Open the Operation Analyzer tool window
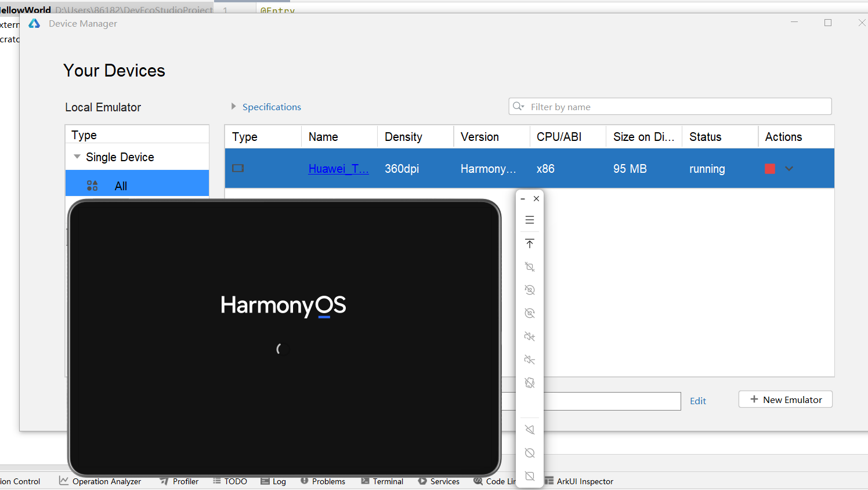This screenshot has height=490, width=868. click(x=100, y=481)
